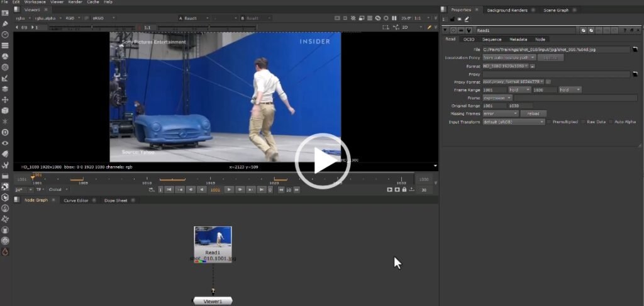
Task: Open the Draw nodes pen icon
Action: click(x=5, y=24)
